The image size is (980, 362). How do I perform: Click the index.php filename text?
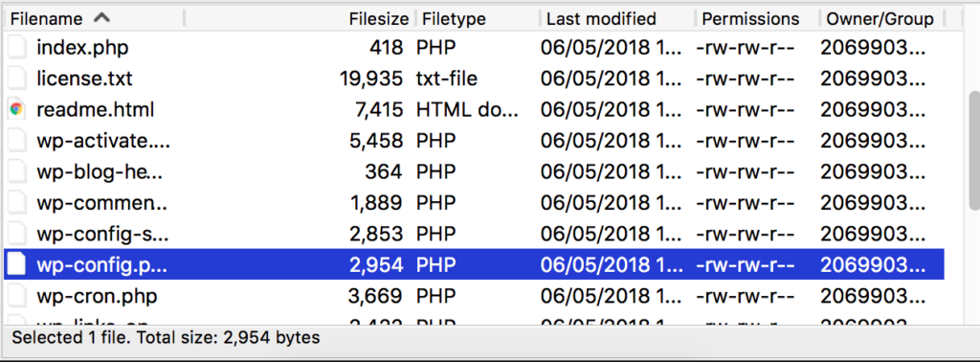point(82,48)
